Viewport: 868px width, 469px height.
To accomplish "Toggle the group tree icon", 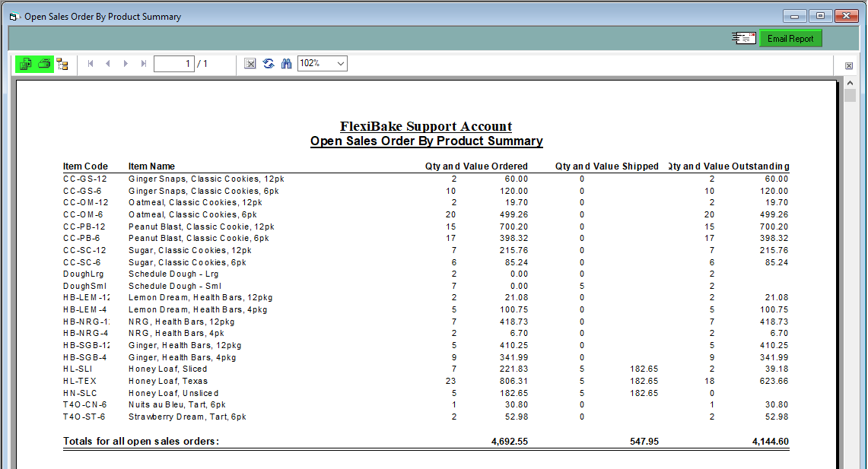I will pyautogui.click(x=62, y=64).
